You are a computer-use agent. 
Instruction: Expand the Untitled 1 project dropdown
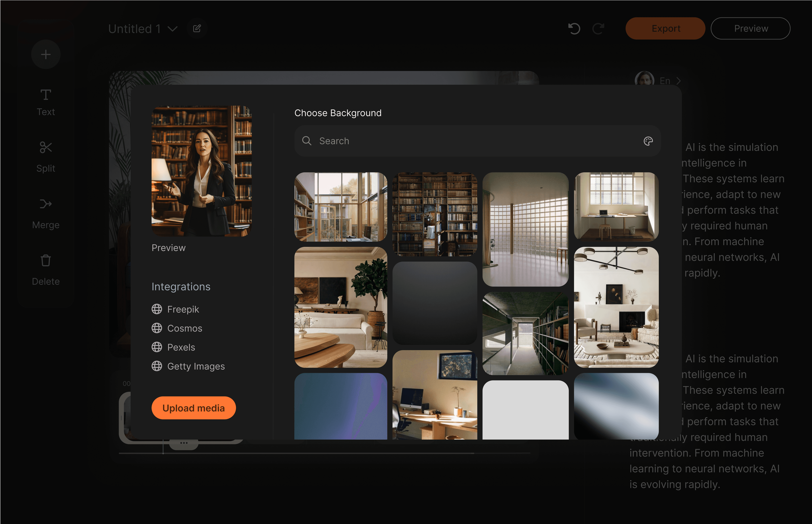click(173, 29)
